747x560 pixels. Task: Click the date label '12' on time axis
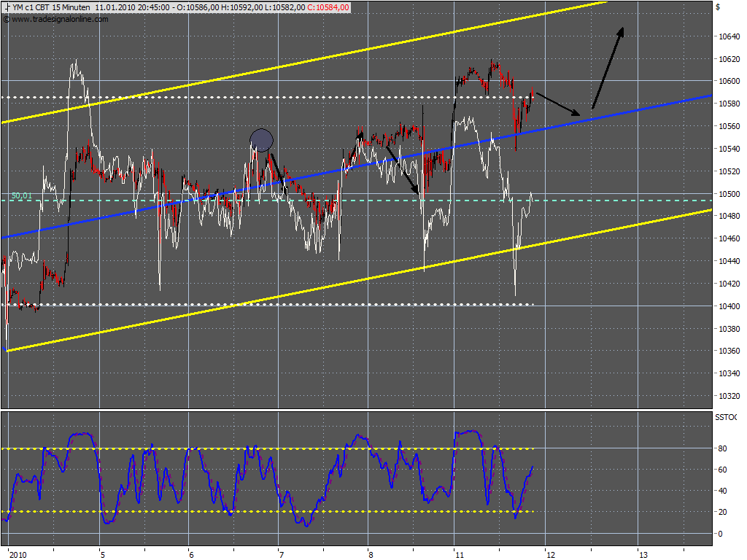pos(551,555)
